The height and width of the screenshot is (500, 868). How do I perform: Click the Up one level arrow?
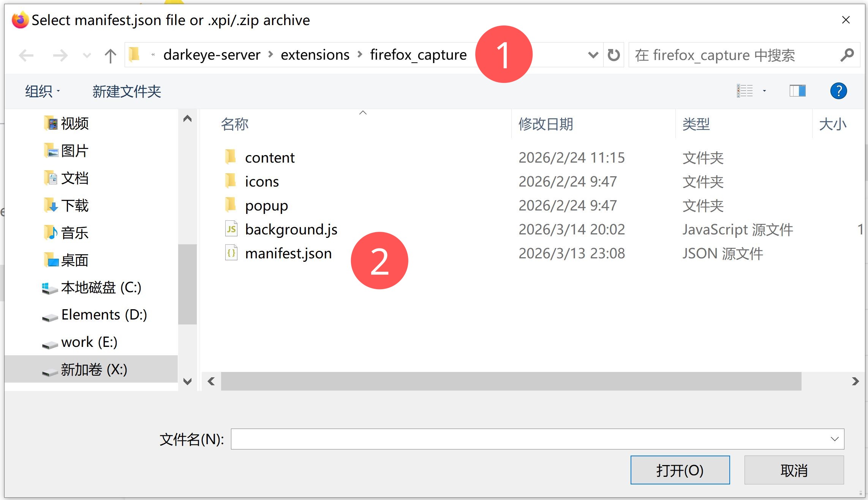(x=110, y=56)
